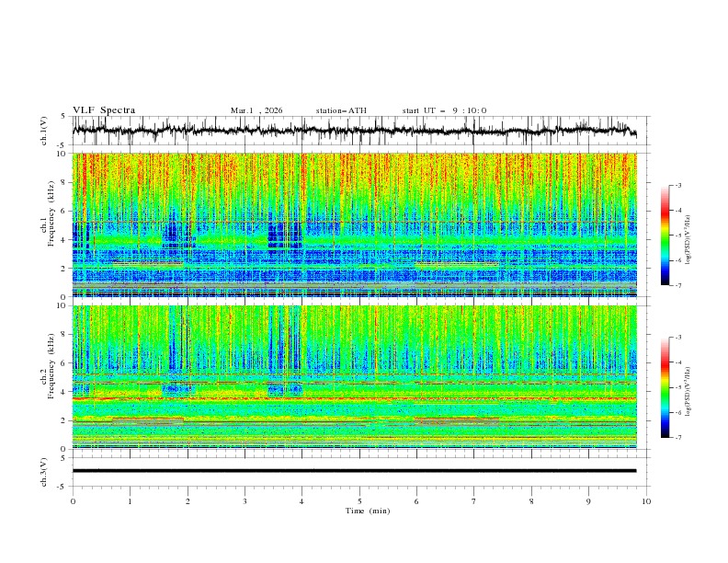Click time axis tick label "7"
728x563 pixels.
[x=474, y=501]
